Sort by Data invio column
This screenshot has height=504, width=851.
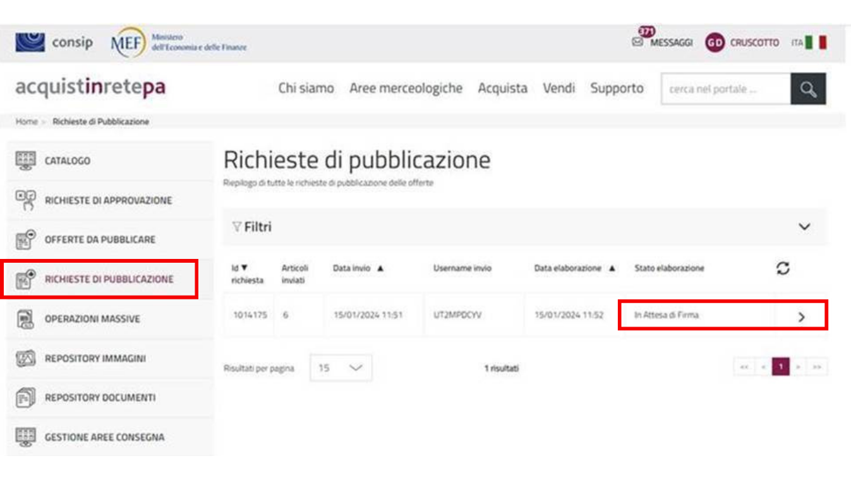click(x=380, y=268)
